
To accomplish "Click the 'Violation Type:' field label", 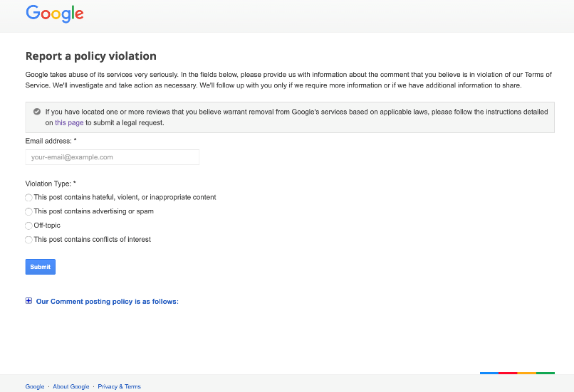I will (x=51, y=184).
